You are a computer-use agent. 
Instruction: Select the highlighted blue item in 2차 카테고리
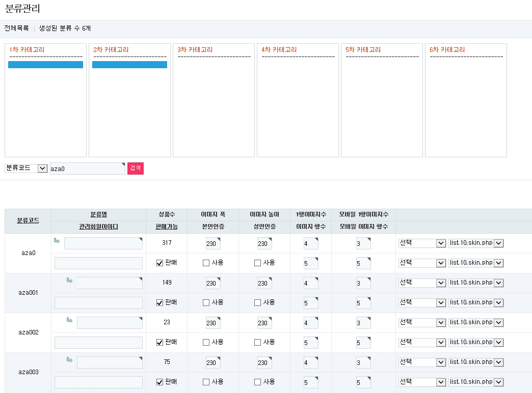coord(129,65)
